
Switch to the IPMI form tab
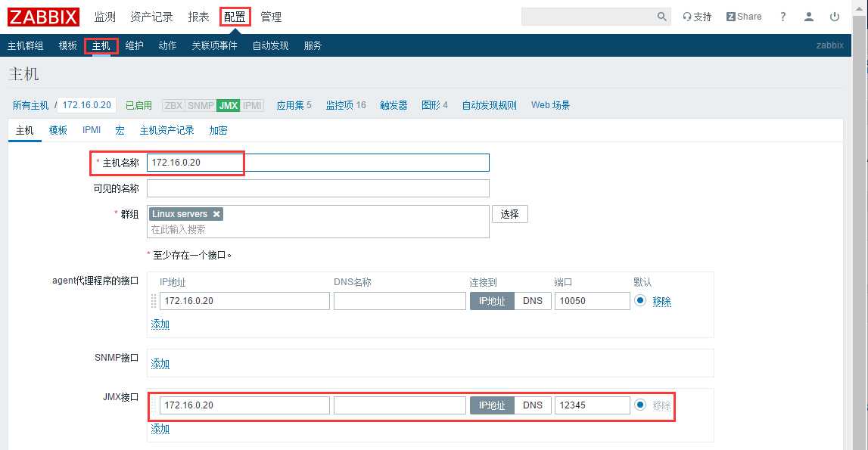pyautogui.click(x=92, y=130)
